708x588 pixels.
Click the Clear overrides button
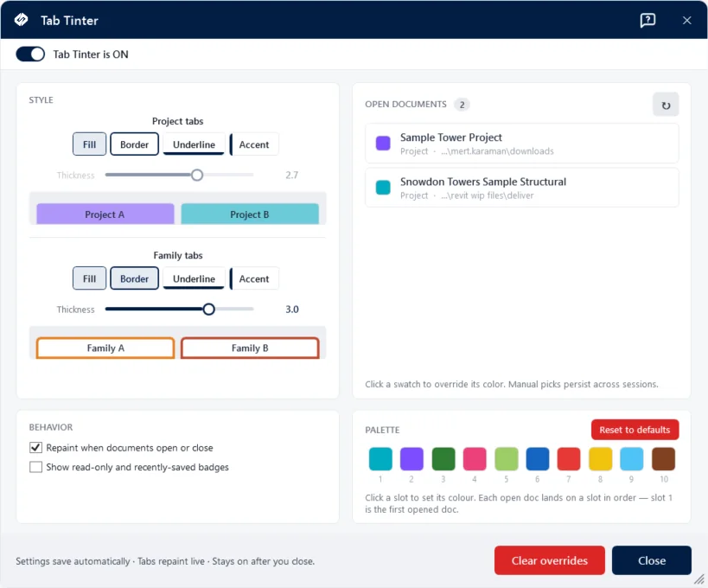tap(550, 560)
